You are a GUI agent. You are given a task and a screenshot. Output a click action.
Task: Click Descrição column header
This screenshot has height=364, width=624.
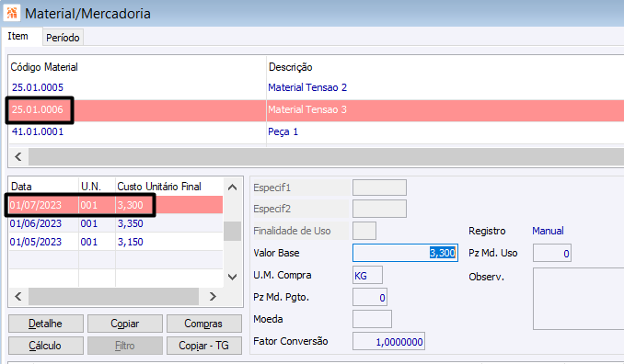click(x=291, y=67)
